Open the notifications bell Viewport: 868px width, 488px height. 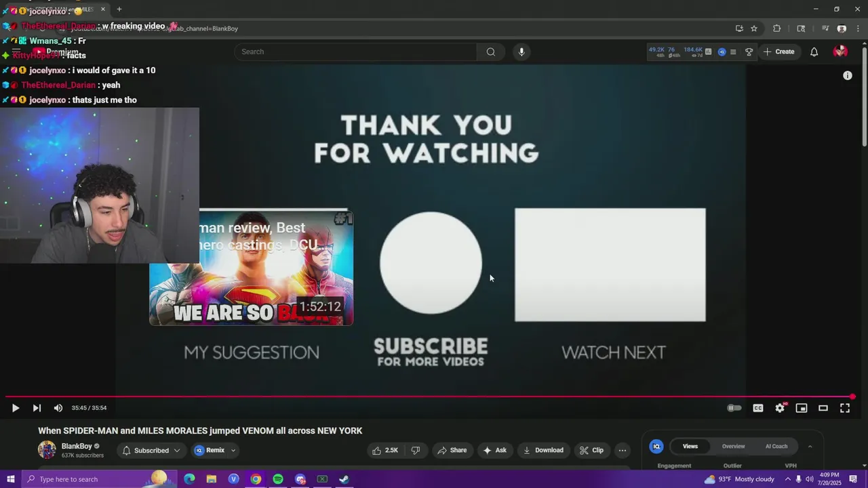[814, 52]
